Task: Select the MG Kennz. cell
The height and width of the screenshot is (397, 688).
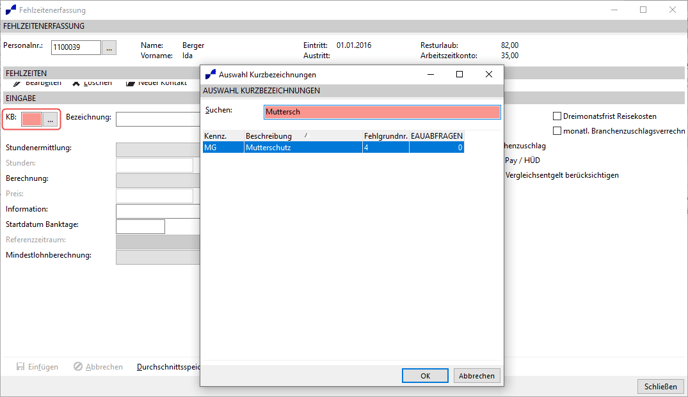Action: [x=223, y=147]
